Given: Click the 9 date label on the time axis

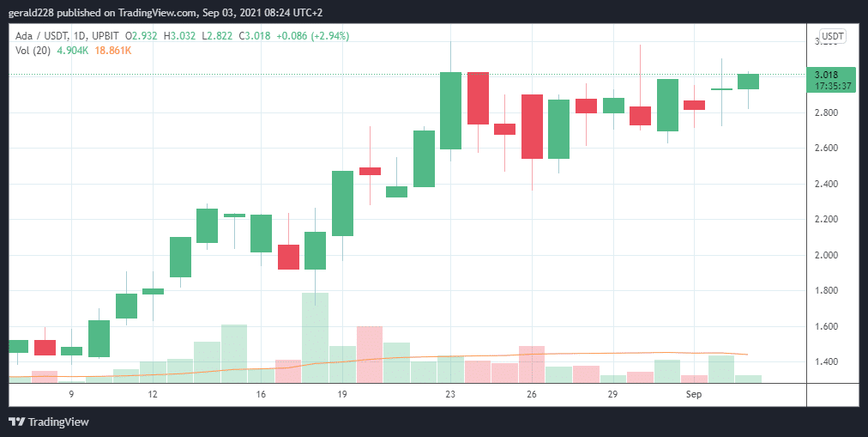Looking at the screenshot, I should coord(71,394).
